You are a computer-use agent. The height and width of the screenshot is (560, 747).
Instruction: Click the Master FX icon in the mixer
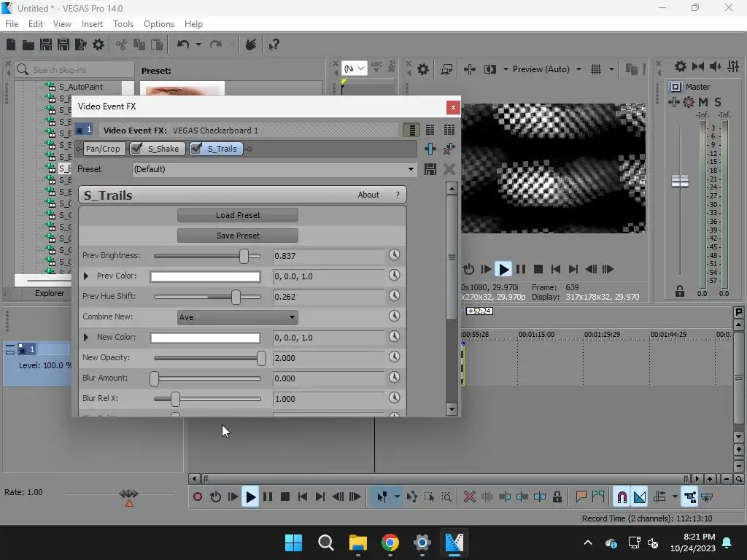689,102
